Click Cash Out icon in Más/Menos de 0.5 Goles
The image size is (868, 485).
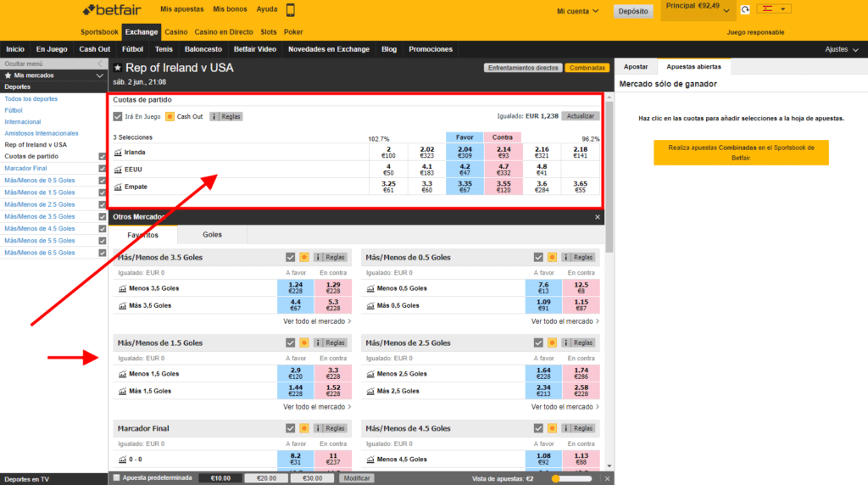(x=552, y=258)
